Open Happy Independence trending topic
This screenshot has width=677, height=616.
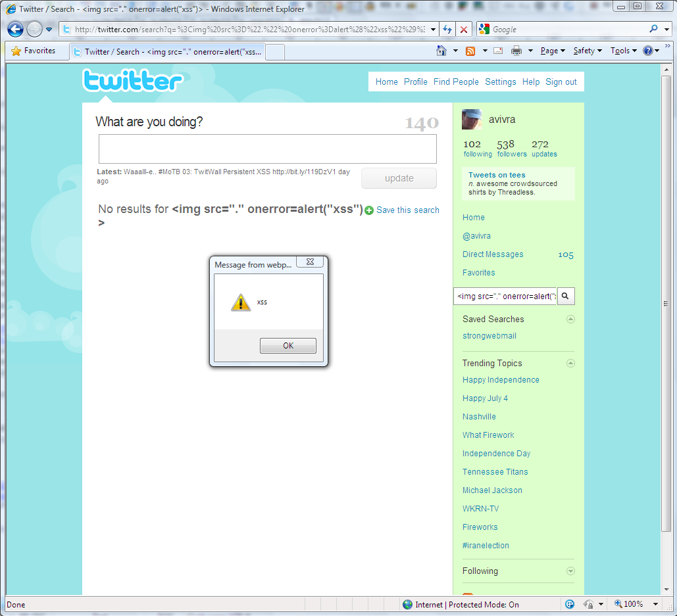tap(501, 380)
